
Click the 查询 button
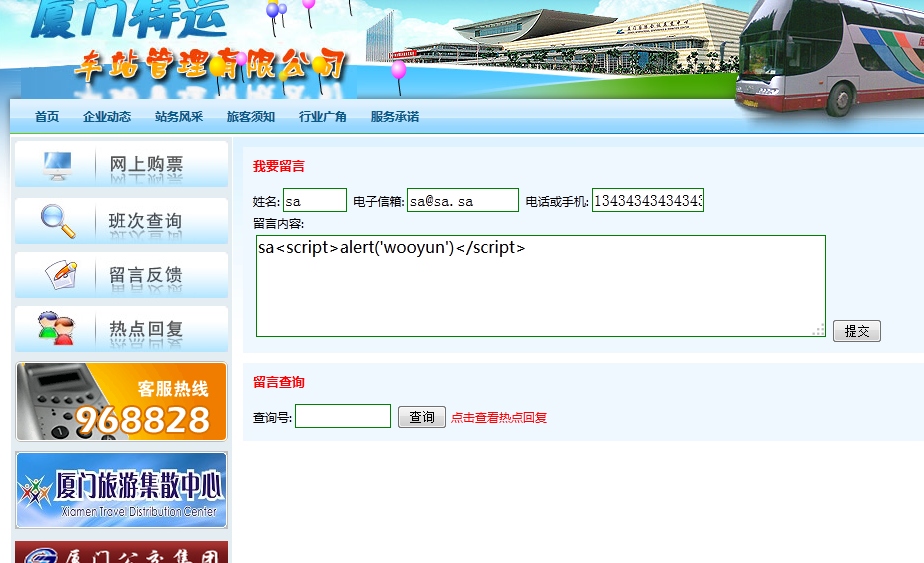pyautogui.click(x=422, y=417)
